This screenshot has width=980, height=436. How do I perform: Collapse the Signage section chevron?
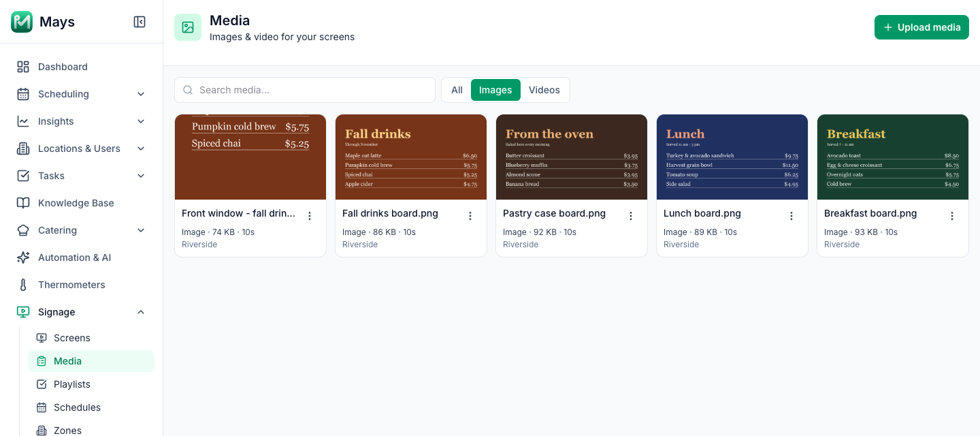pyautogui.click(x=141, y=312)
